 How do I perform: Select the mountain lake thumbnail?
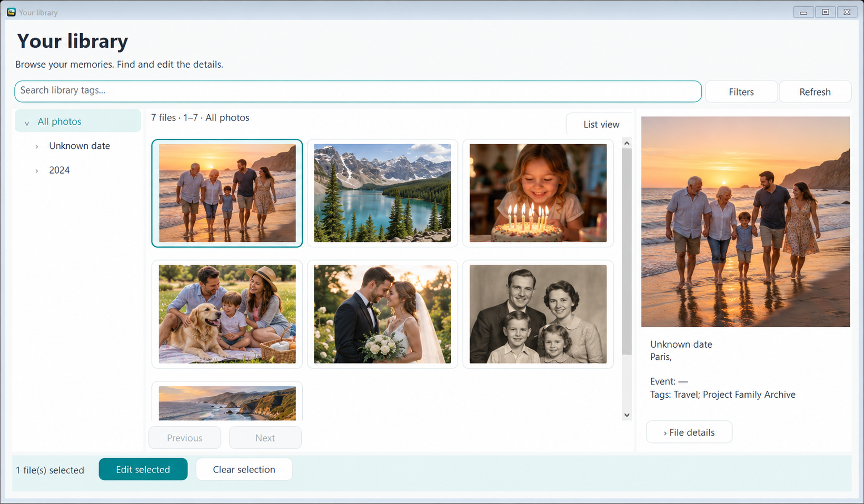point(382,193)
